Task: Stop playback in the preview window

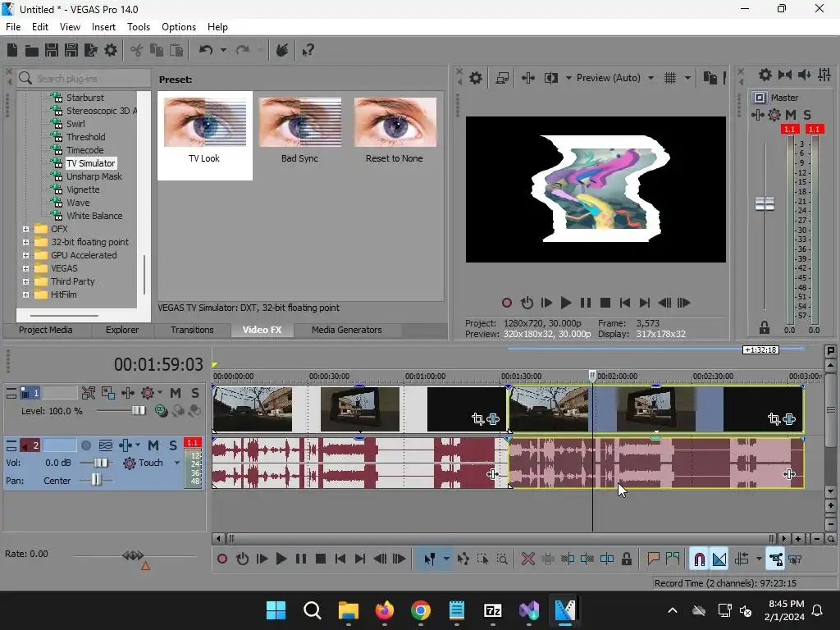Action: click(605, 303)
